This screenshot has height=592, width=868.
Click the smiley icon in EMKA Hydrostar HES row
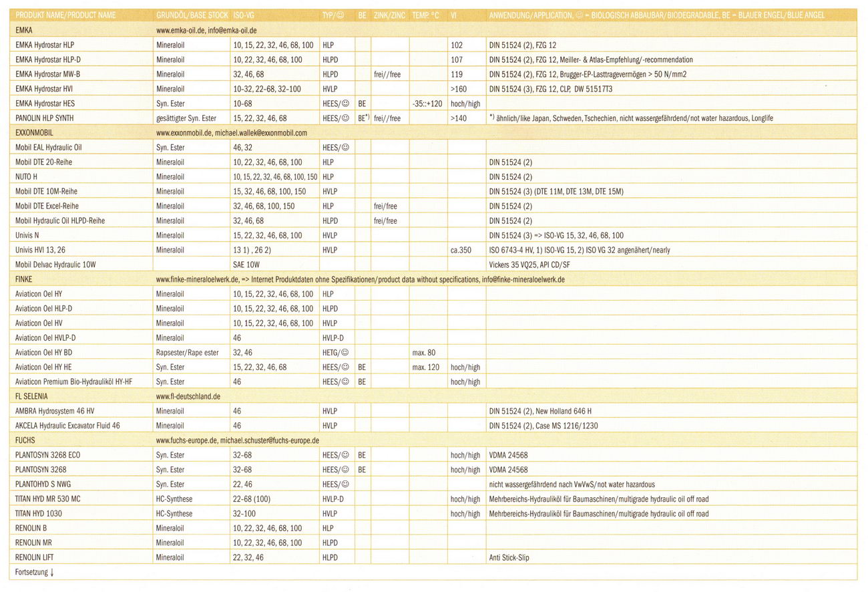click(346, 104)
